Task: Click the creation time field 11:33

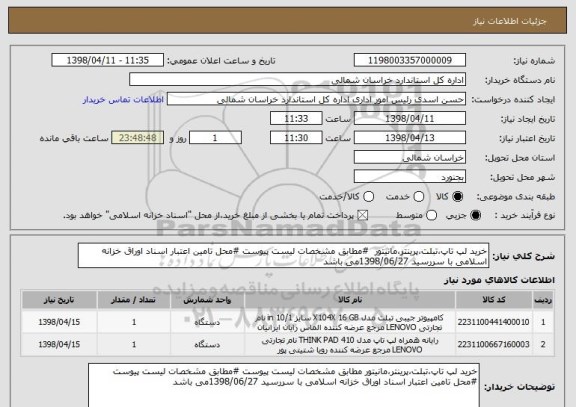Action: (x=296, y=119)
